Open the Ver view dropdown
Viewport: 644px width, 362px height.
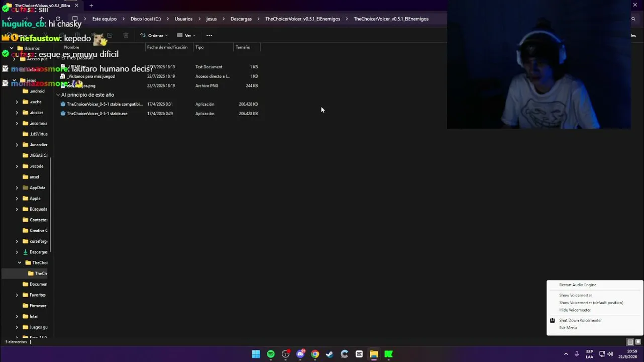pyautogui.click(x=186, y=35)
